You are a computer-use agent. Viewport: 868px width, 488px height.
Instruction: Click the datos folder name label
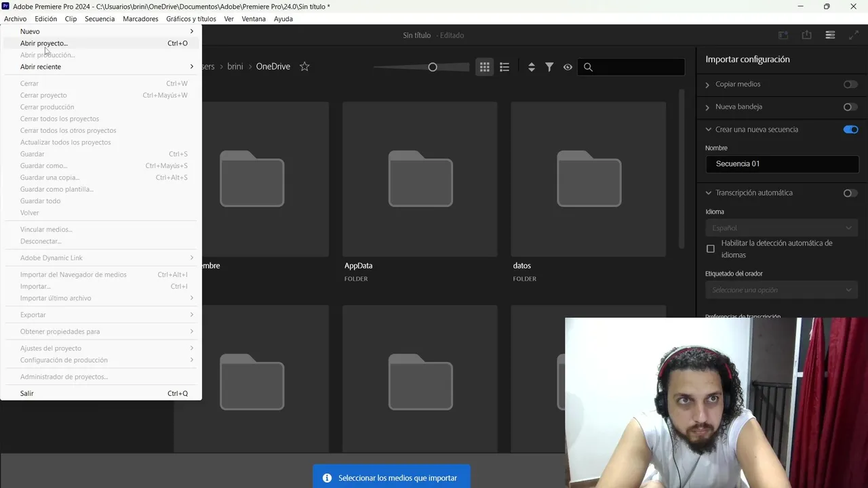(521, 266)
